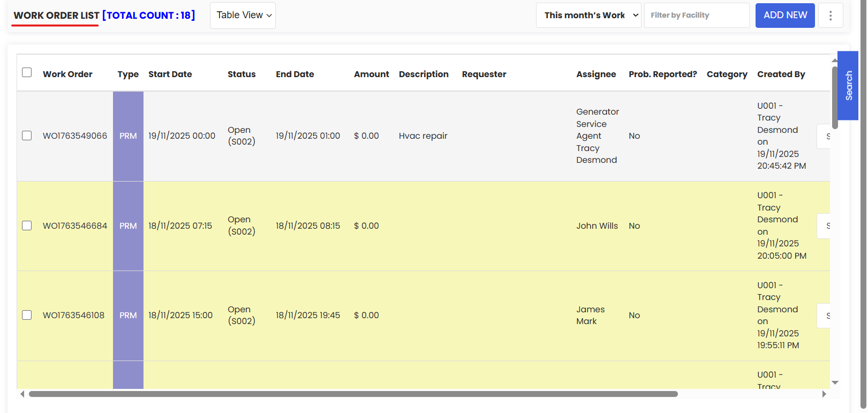The width and height of the screenshot is (868, 413).
Task: Click the Requester column header
Action: 484,74
